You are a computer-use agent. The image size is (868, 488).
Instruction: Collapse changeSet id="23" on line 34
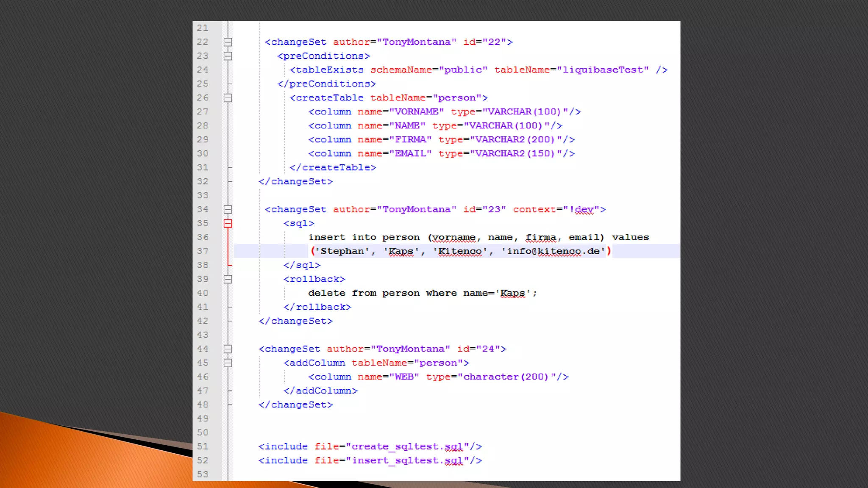pyautogui.click(x=228, y=209)
